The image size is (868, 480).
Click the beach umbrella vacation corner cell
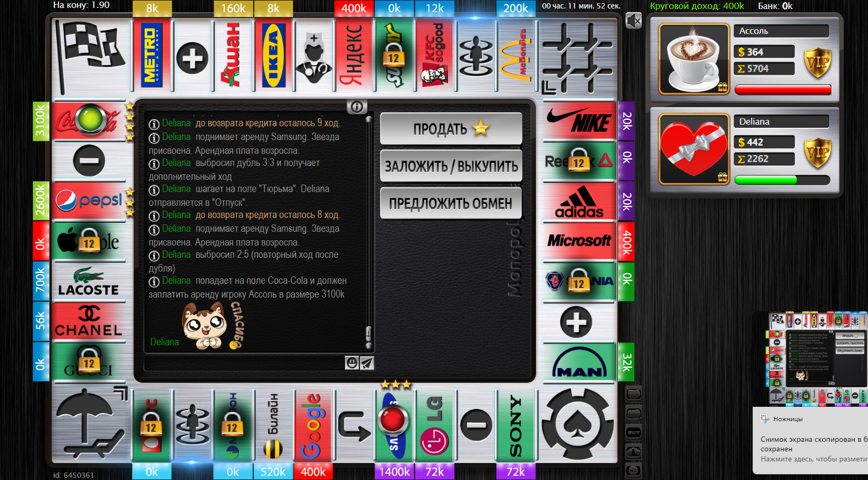(x=91, y=423)
